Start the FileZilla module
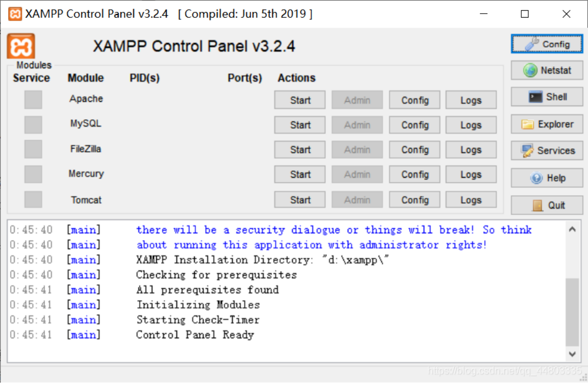 pyautogui.click(x=299, y=149)
